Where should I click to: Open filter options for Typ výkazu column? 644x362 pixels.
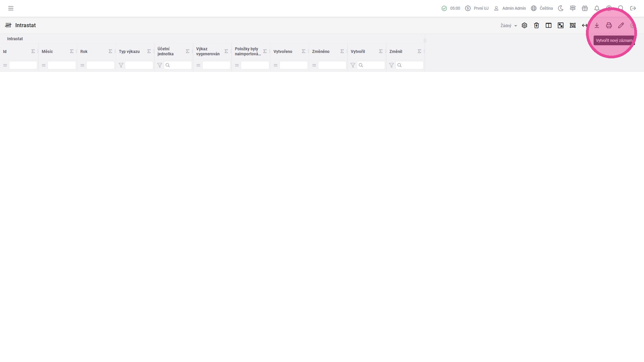click(x=121, y=65)
